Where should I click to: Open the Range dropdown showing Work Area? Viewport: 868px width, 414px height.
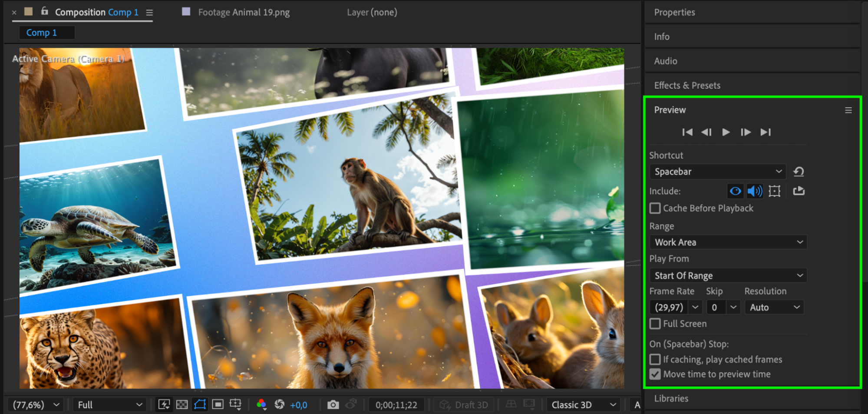tap(728, 242)
